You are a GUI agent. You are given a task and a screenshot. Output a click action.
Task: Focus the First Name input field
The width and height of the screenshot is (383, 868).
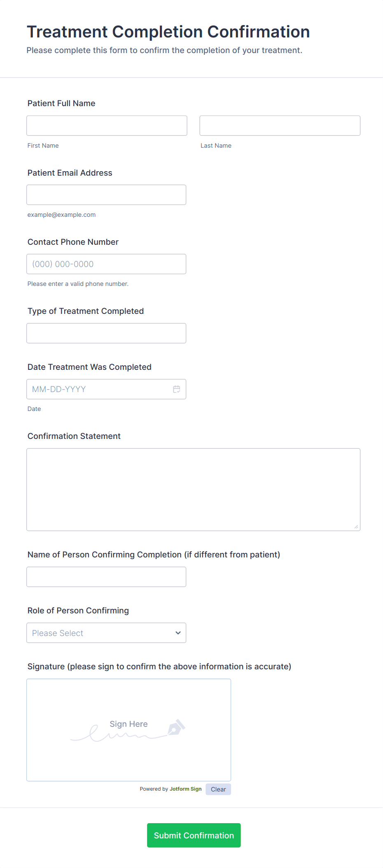[x=107, y=125]
